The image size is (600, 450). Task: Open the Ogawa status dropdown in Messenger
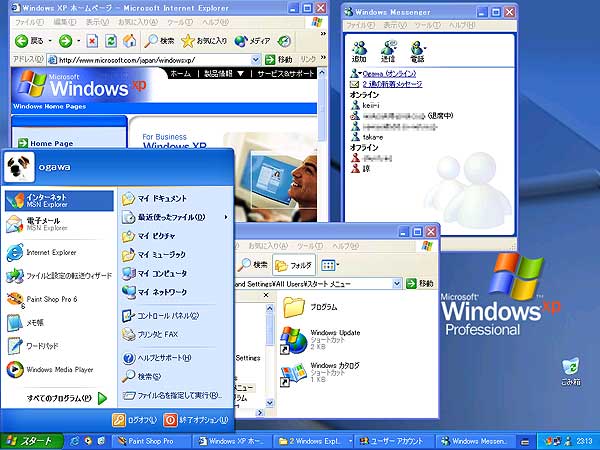click(x=360, y=73)
